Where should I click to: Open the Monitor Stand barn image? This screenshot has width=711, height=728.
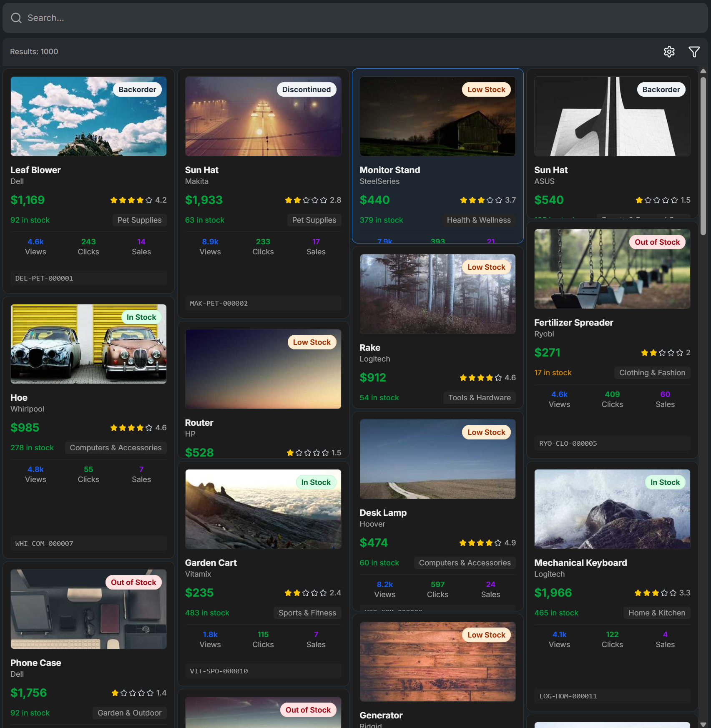tap(437, 116)
